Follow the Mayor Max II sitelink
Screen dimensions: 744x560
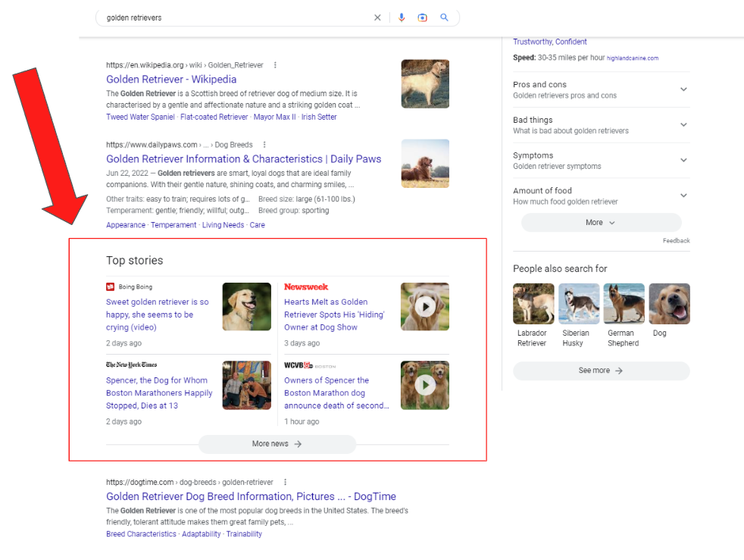(x=275, y=117)
